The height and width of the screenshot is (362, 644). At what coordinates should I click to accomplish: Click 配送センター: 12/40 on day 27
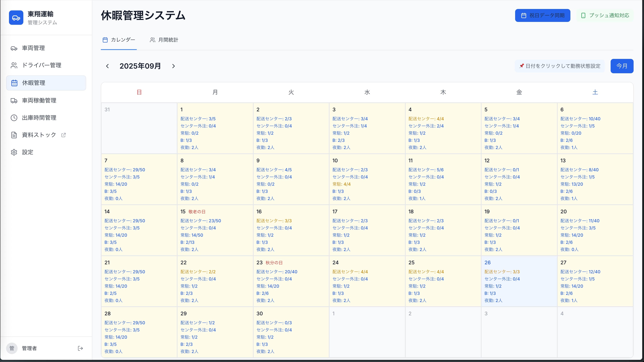580,272
